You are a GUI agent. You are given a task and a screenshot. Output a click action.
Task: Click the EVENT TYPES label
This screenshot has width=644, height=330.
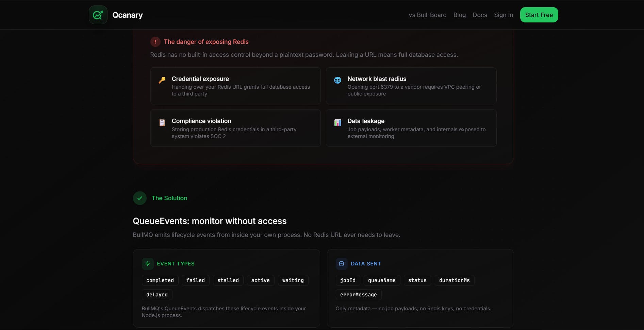(176, 264)
